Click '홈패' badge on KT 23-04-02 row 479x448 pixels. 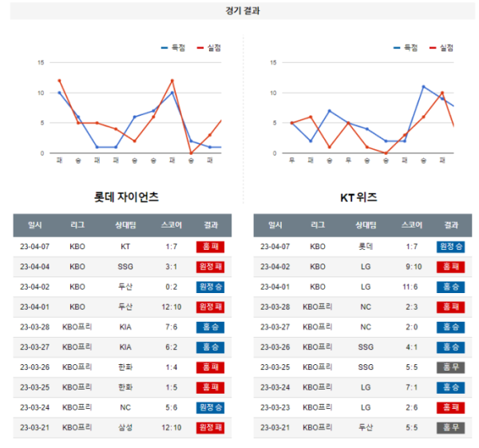tap(450, 267)
